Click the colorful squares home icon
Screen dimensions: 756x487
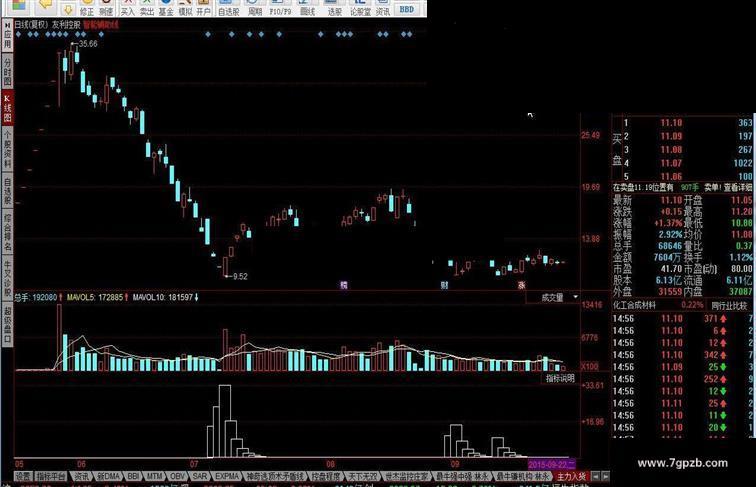(x=18, y=6)
